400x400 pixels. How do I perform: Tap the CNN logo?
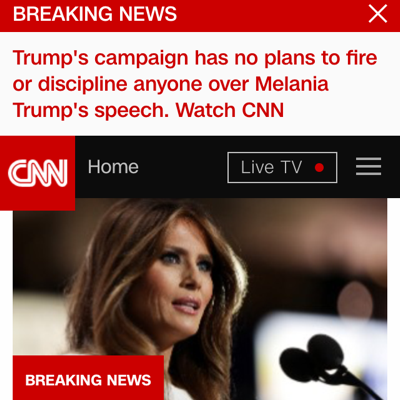coord(38,173)
